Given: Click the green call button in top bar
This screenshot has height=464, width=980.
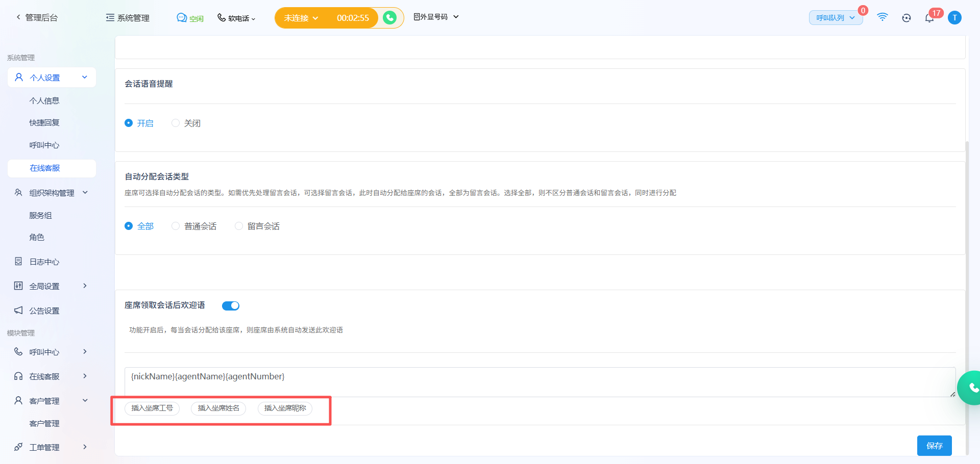Looking at the screenshot, I should tap(389, 18).
